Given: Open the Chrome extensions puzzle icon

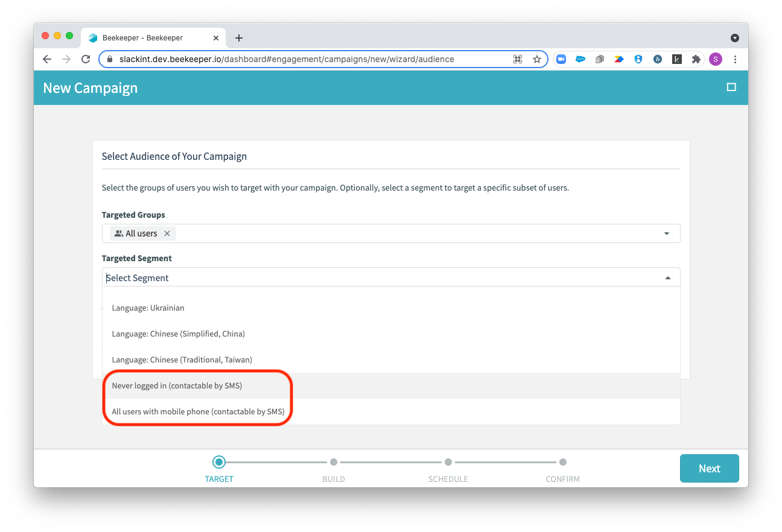Looking at the screenshot, I should pyautogui.click(x=696, y=59).
